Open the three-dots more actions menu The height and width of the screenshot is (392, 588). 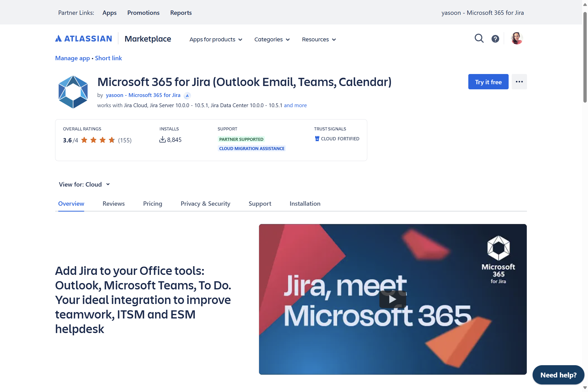pyautogui.click(x=519, y=82)
